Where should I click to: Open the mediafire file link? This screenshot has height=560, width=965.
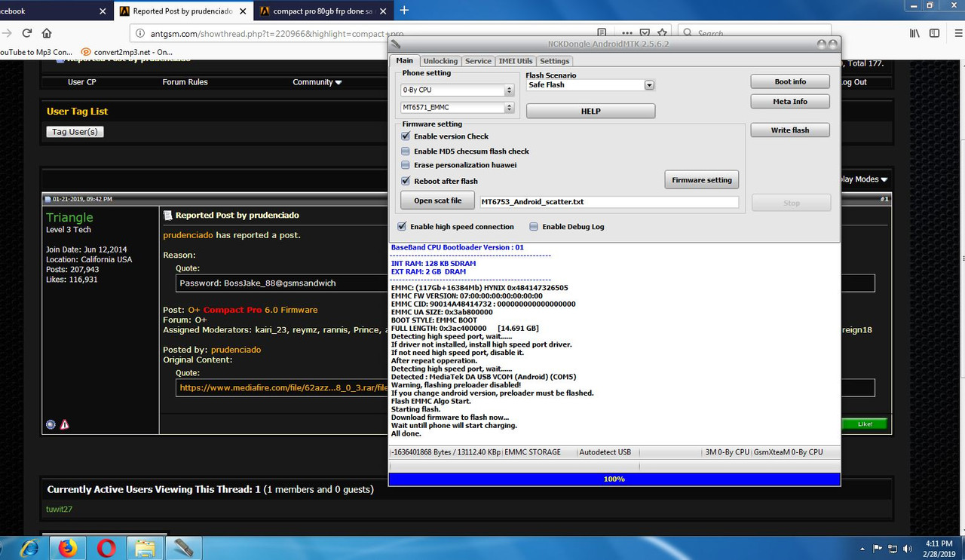click(283, 387)
